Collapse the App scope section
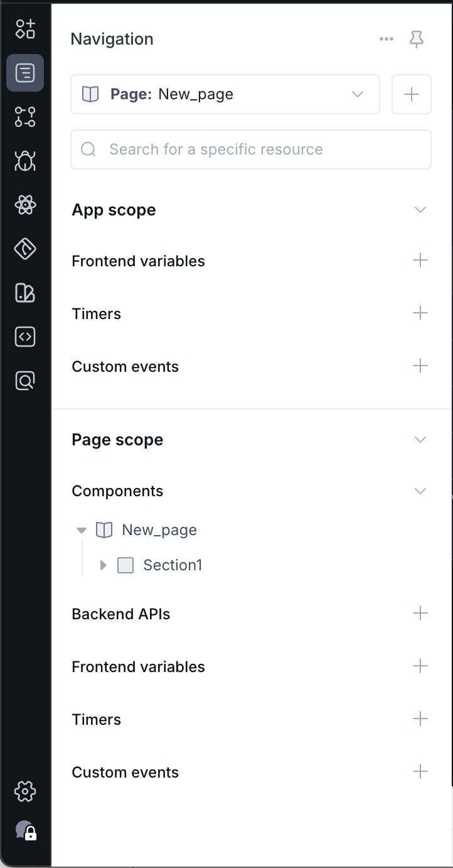The width and height of the screenshot is (453, 868). (x=420, y=210)
